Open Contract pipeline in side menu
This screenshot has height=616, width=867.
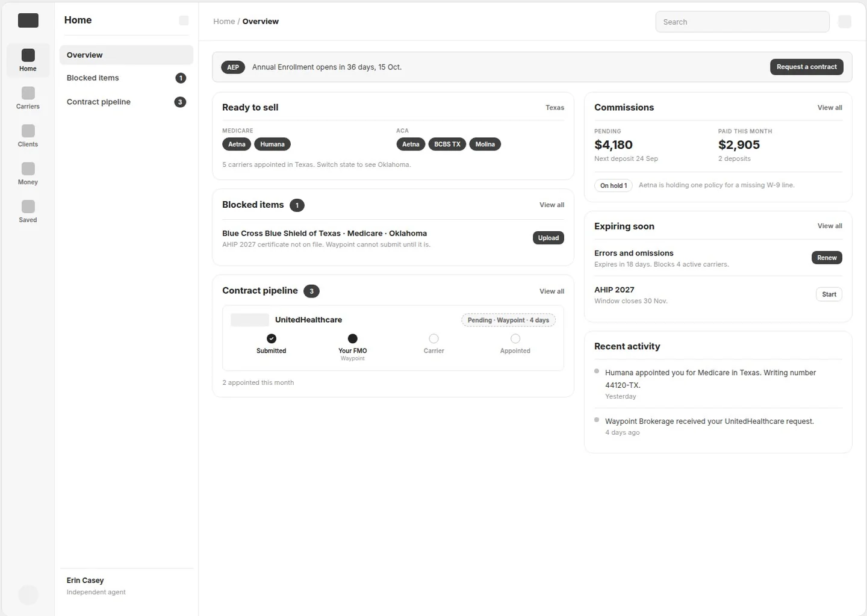point(126,102)
